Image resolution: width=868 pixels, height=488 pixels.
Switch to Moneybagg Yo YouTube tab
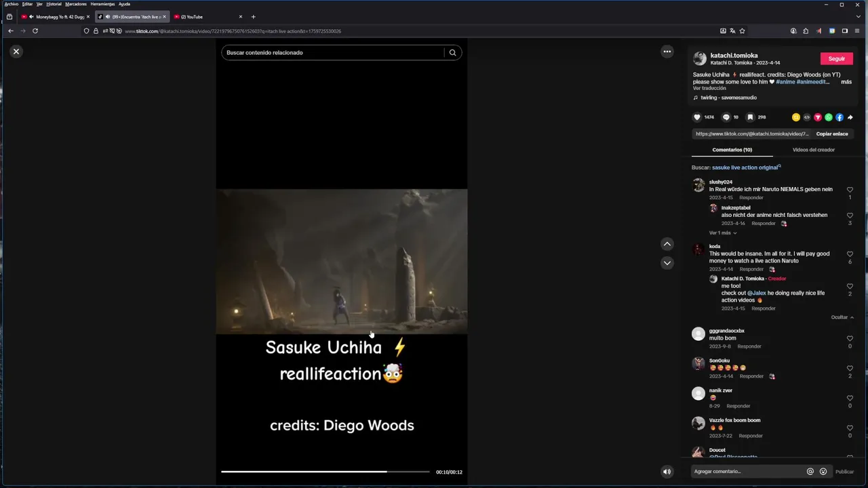pyautogui.click(x=56, y=17)
